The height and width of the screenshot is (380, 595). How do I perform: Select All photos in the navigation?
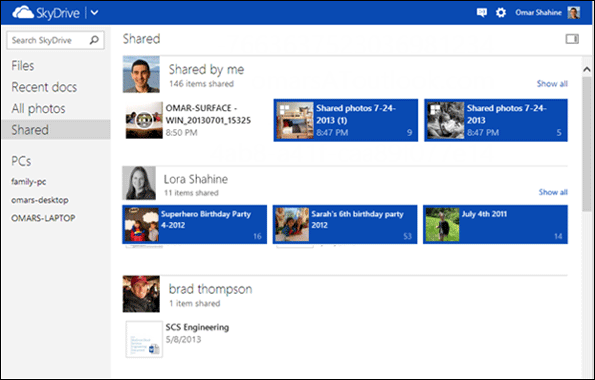(38, 109)
